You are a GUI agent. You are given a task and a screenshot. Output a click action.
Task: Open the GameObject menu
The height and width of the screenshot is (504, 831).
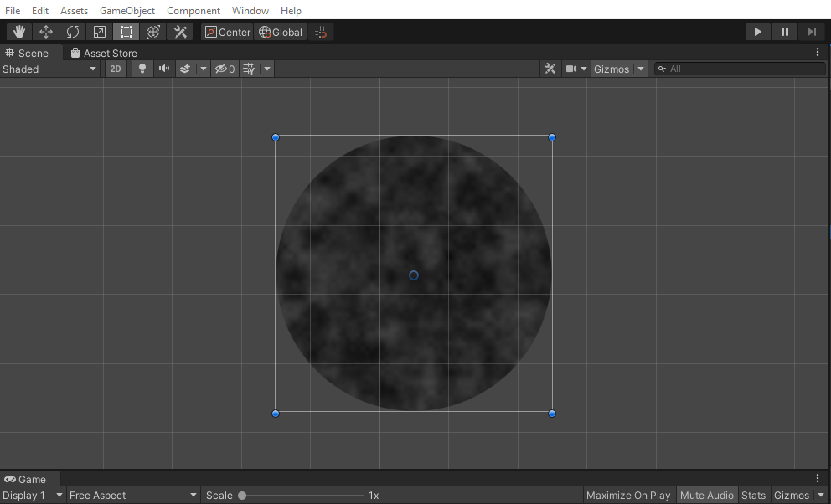(127, 10)
